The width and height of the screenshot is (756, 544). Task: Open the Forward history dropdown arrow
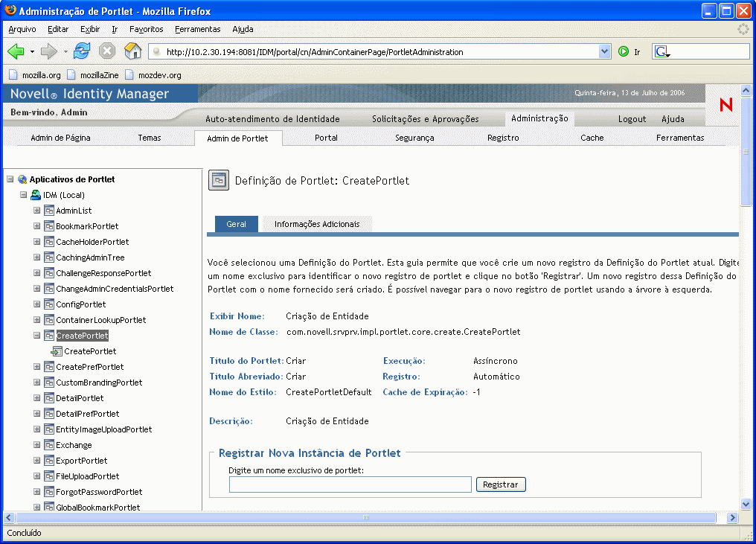pyautogui.click(x=65, y=51)
